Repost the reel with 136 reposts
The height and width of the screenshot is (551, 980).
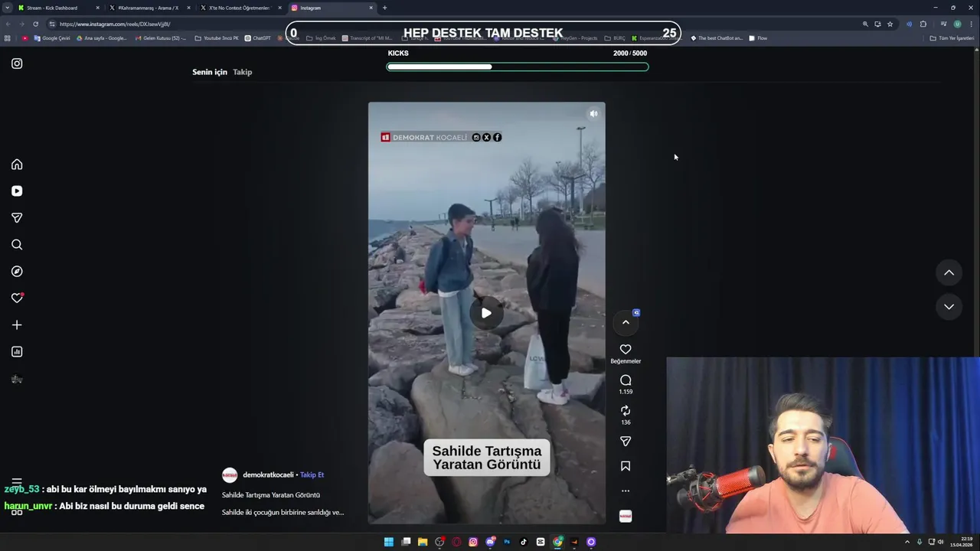(626, 411)
